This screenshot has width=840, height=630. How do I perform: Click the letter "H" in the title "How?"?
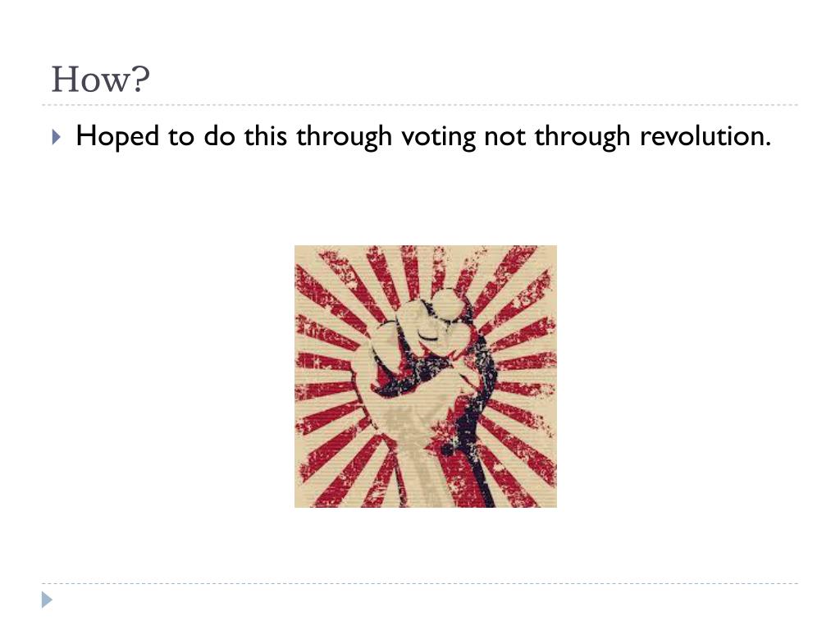click(63, 80)
